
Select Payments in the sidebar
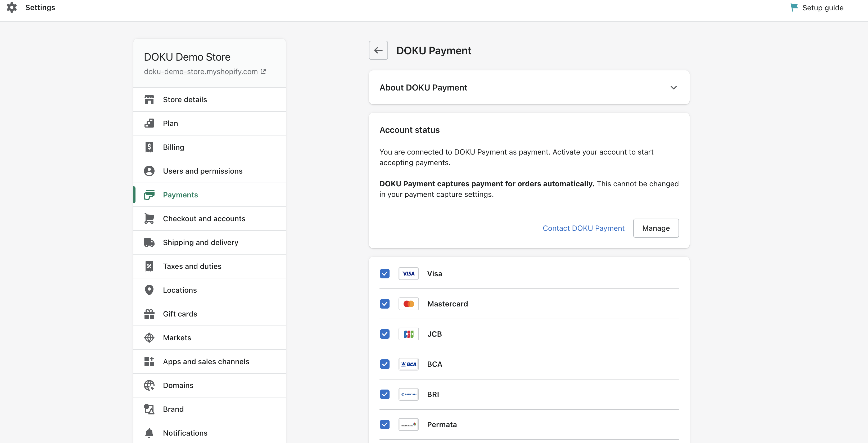pos(210,195)
